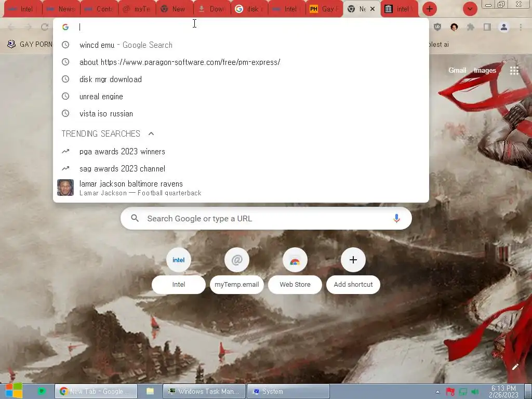Switch to the first Intel tab

click(22, 9)
